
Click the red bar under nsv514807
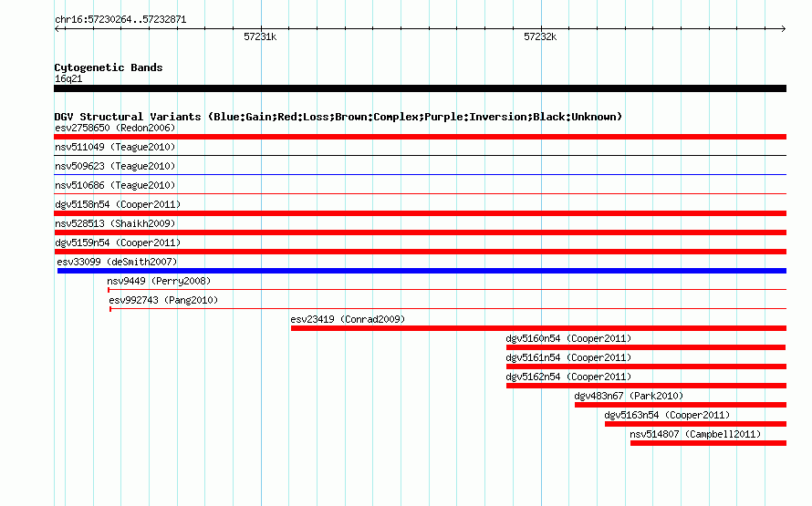click(708, 443)
